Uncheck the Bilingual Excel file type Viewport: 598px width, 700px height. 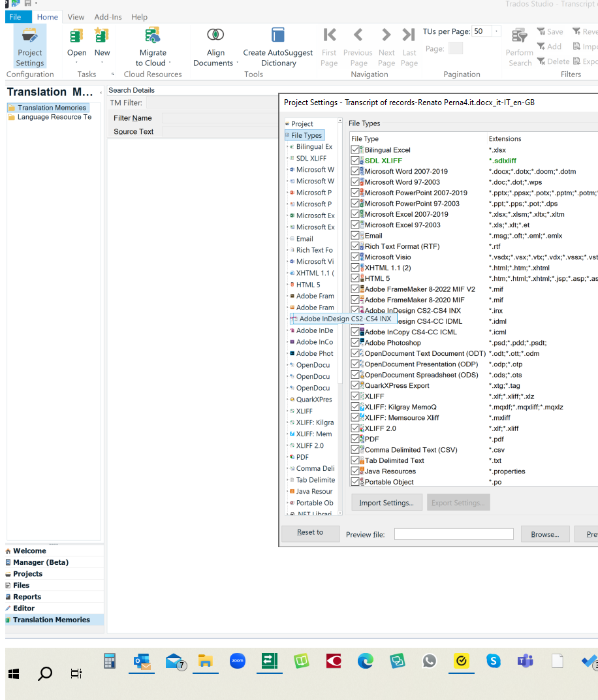354,150
